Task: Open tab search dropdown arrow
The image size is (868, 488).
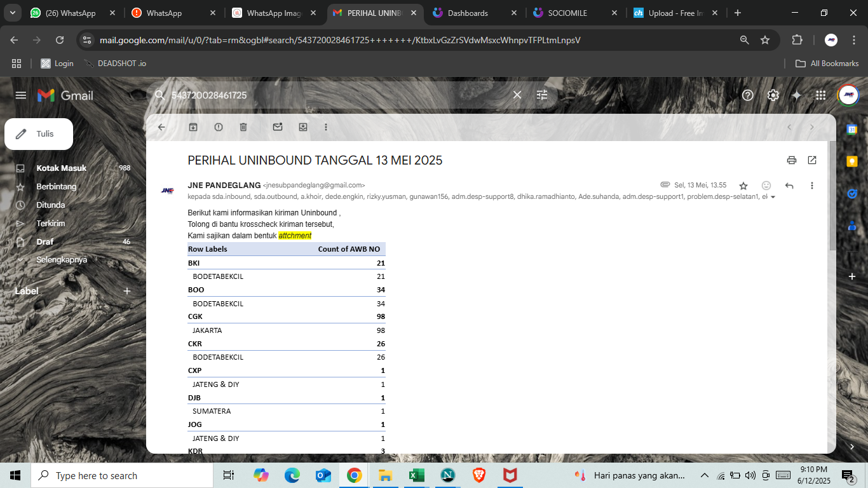Action: [13, 13]
